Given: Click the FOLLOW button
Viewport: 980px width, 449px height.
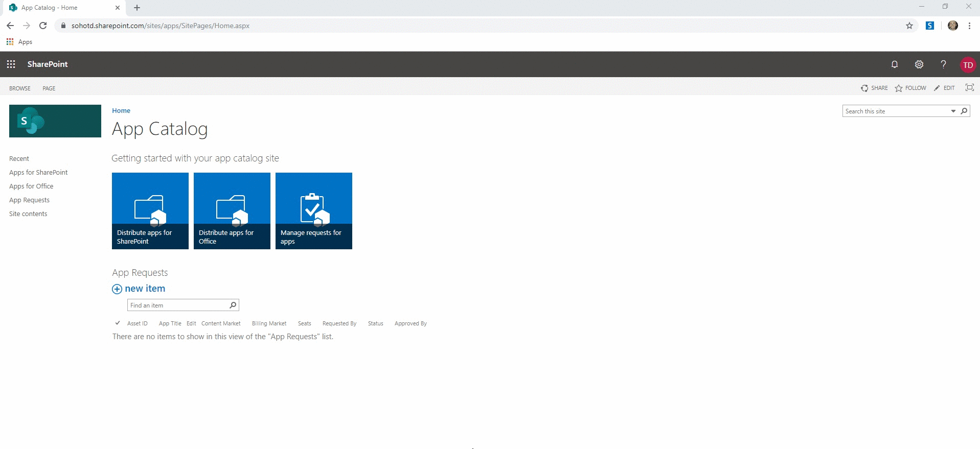Looking at the screenshot, I should pyautogui.click(x=910, y=88).
